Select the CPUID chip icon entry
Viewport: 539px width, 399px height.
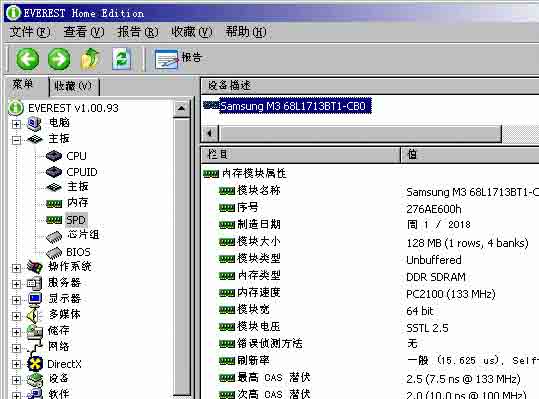pos(54,172)
